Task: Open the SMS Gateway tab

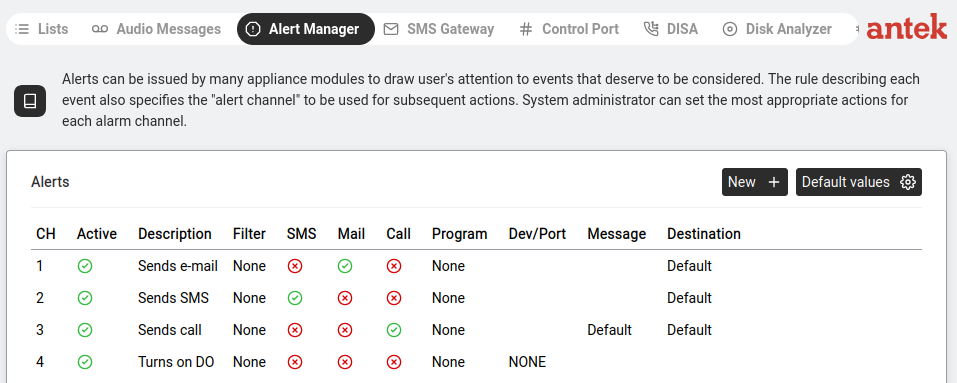Action: [x=439, y=29]
